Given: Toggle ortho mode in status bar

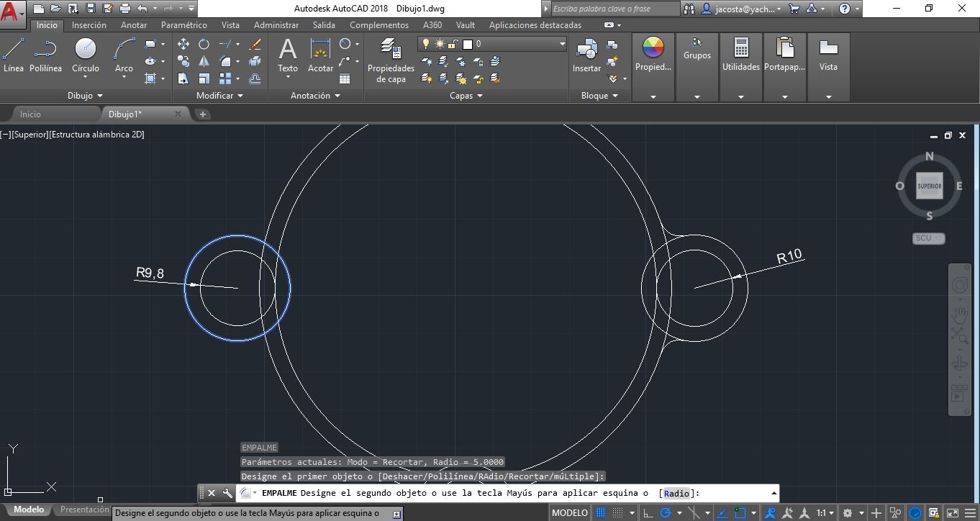Looking at the screenshot, I should tap(648, 513).
